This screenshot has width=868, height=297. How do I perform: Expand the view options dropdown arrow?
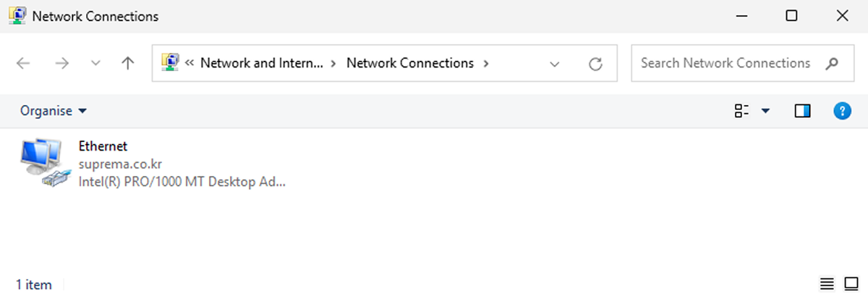coord(765,111)
